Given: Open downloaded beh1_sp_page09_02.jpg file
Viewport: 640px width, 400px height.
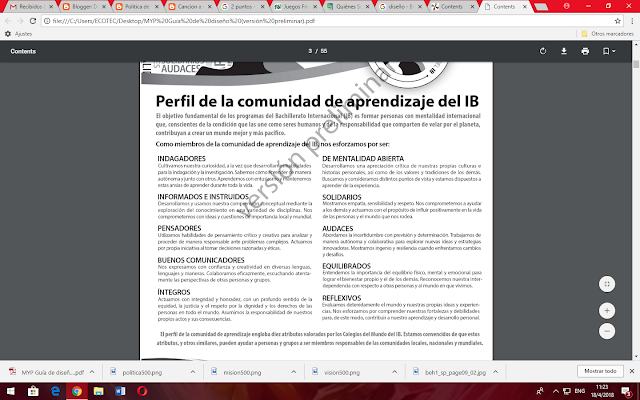Looking at the screenshot, I should click(450, 372).
